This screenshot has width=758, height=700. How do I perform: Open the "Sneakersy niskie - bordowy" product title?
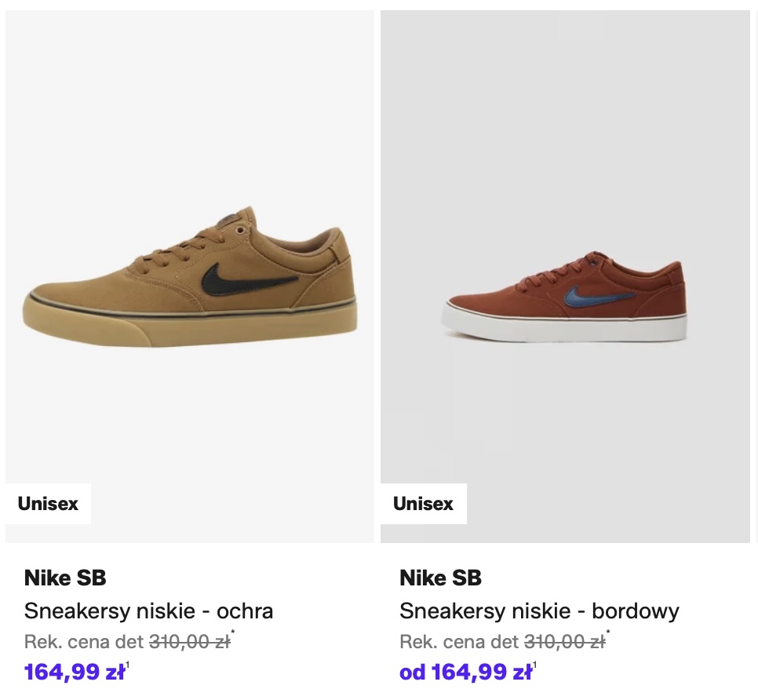[x=539, y=611]
